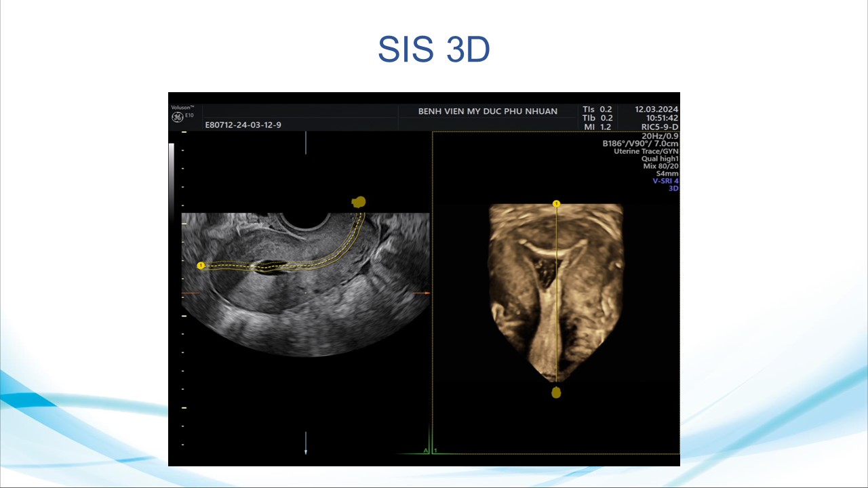Click the GE logo in ultrasound header
Screen dimensions: 868x488
tap(177, 117)
